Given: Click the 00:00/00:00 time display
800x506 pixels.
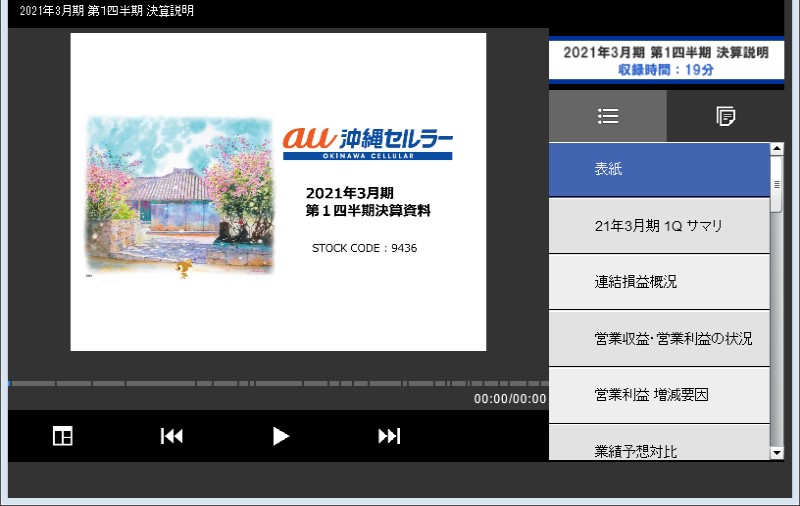Looking at the screenshot, I should 510,399.
